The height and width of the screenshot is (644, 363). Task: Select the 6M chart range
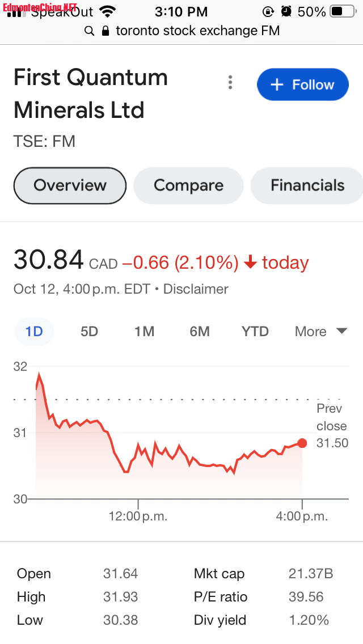click(x=200, y=331)
